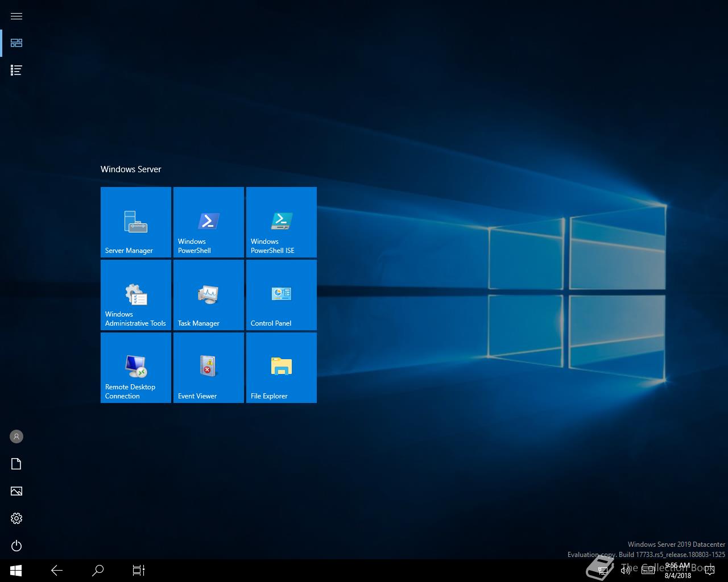This screenshot has width=728, height=582.
Task: Click the taskbar Back arrow button
Action: click(57, 570)
